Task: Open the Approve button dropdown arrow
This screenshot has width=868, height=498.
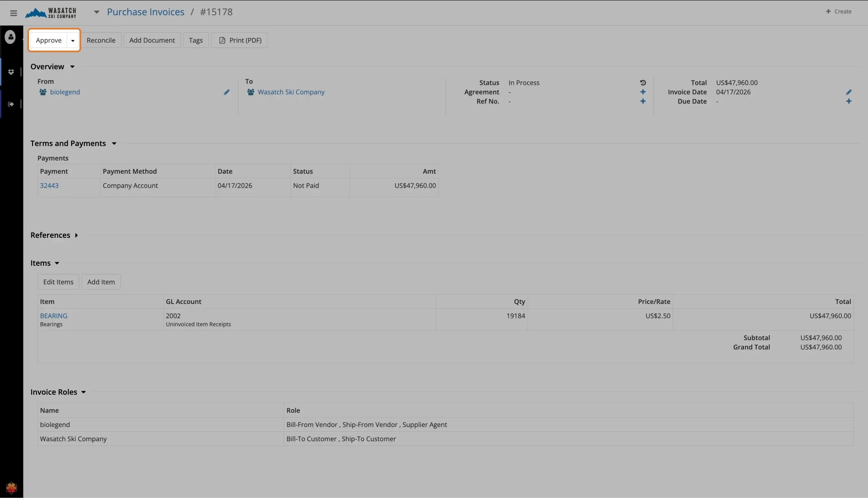Action: click(x=73, y=40)
